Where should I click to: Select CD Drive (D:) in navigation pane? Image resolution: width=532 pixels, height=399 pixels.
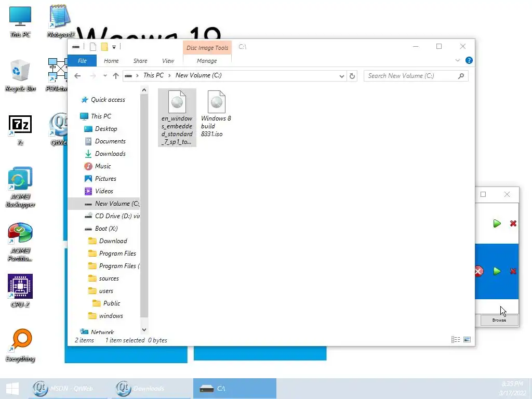point(112,216)
